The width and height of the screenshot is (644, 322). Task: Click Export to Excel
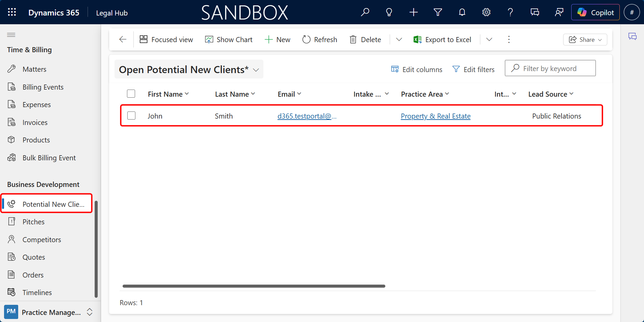pos(442,39)
